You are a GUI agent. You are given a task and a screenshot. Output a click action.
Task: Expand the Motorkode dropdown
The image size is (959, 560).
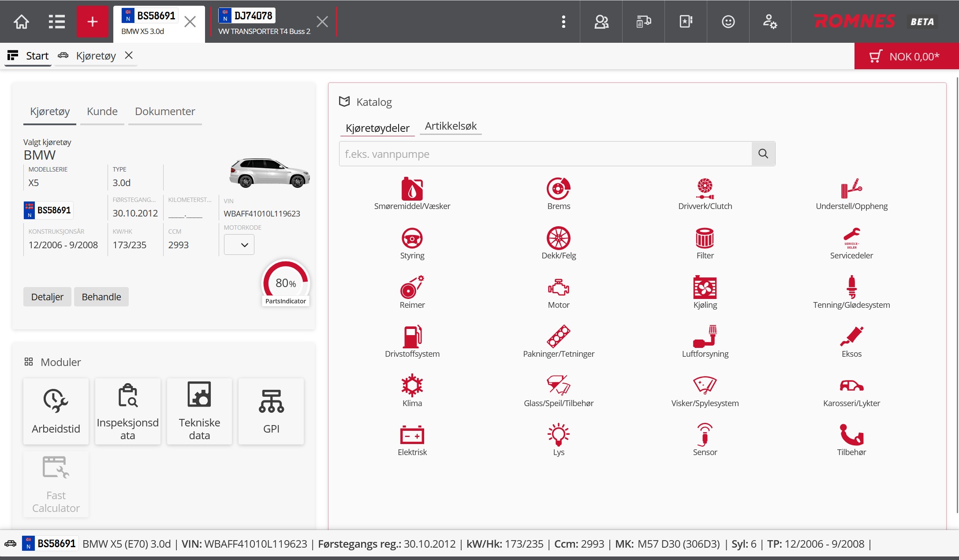(x=239, y=245)
